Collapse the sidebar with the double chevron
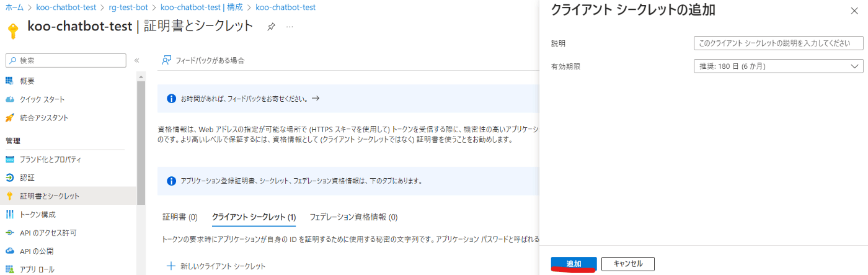The width and height of the screenshot is (868, 275). [x=136, y=60]
